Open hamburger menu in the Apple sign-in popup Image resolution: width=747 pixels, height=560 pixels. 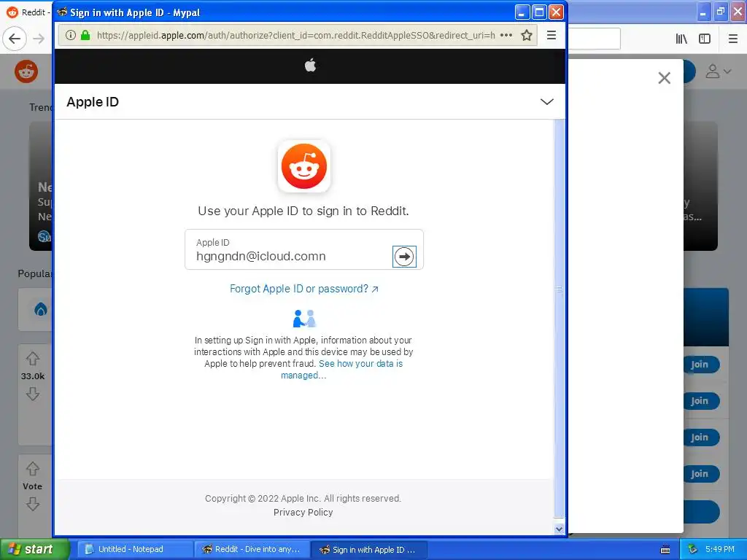(551, 35)
